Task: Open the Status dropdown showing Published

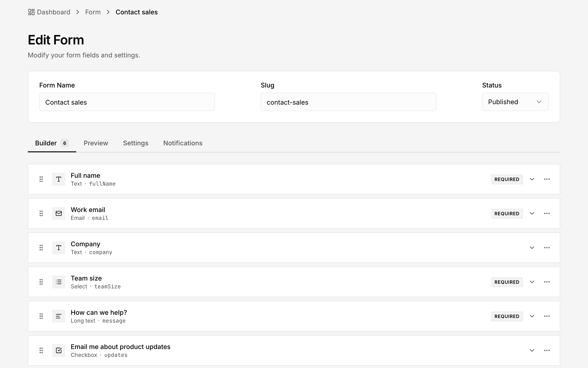Action: [x=515, y=102]
